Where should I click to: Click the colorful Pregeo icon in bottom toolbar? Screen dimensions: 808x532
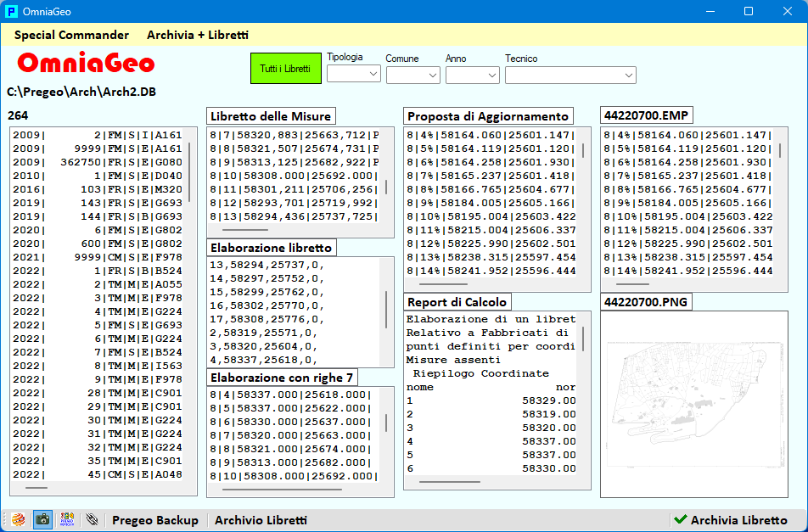[x=68, y=519]
